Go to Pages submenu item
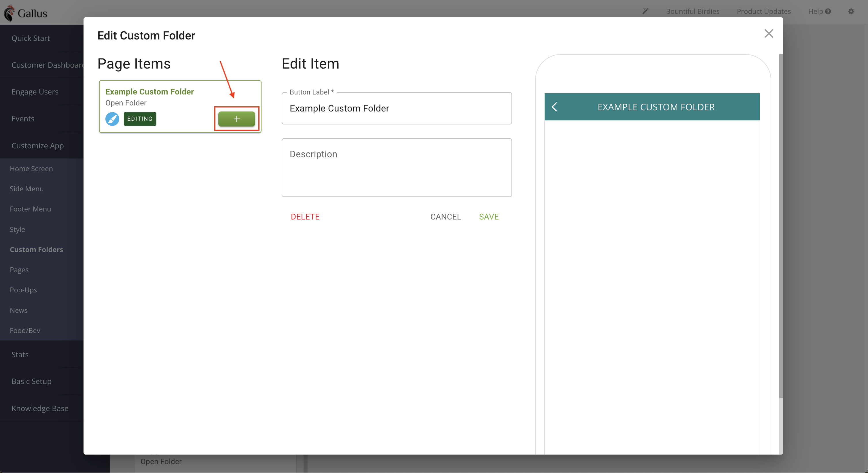868x473 pixels. (19, 270)
